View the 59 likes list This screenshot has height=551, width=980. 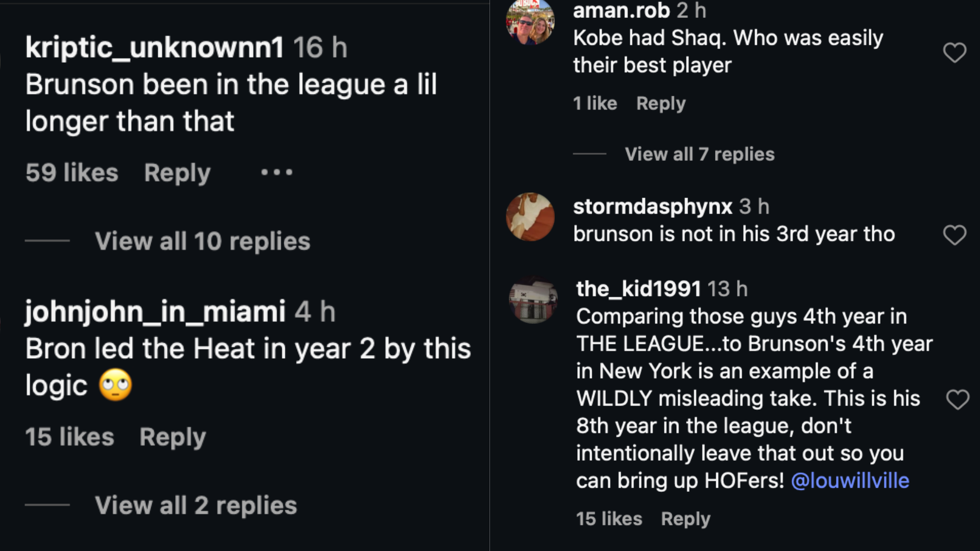tap(72, 172)
